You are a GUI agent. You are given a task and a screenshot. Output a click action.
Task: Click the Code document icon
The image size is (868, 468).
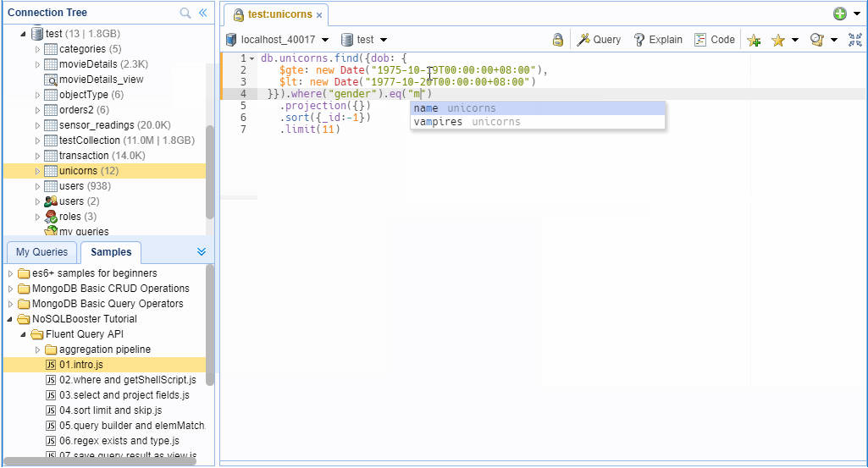(x=700, y=40)
